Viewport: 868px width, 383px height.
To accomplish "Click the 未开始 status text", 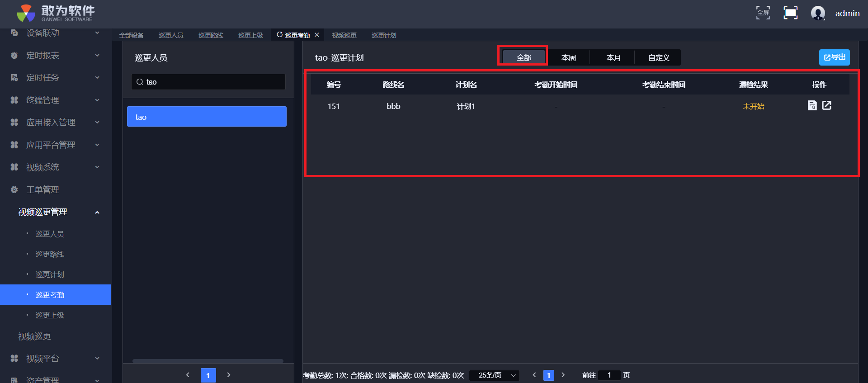I will 754,106.
